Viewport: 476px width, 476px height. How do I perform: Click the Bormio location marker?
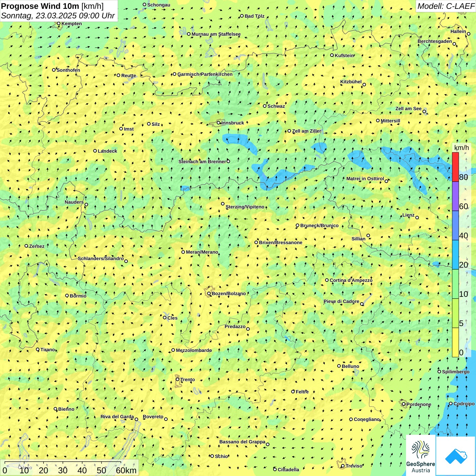click(67, 295)
